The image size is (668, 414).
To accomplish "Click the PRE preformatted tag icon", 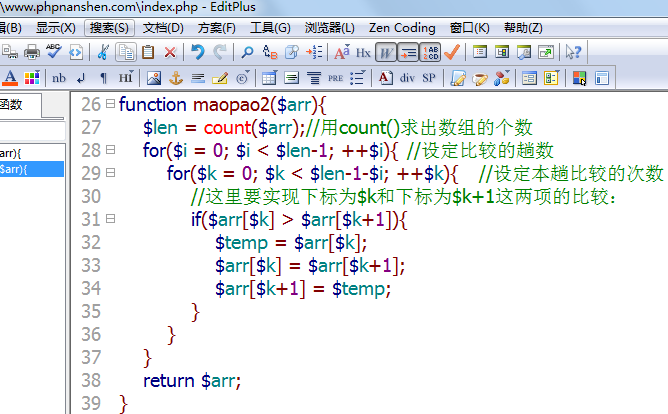I will [335, 78].
